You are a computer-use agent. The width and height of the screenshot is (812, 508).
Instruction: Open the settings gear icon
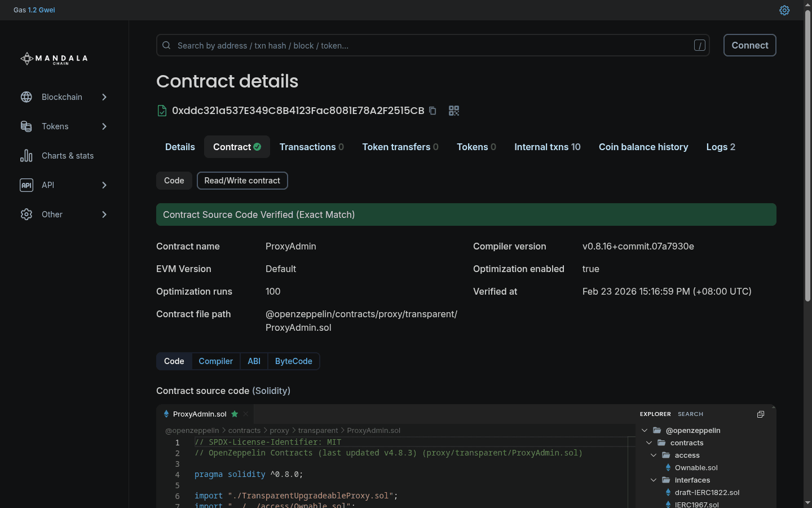[x=784, y=10]
